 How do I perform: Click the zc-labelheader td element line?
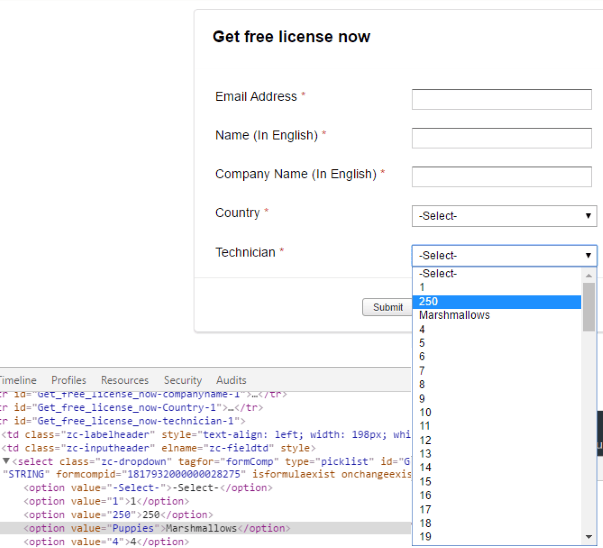coord(206,435)
